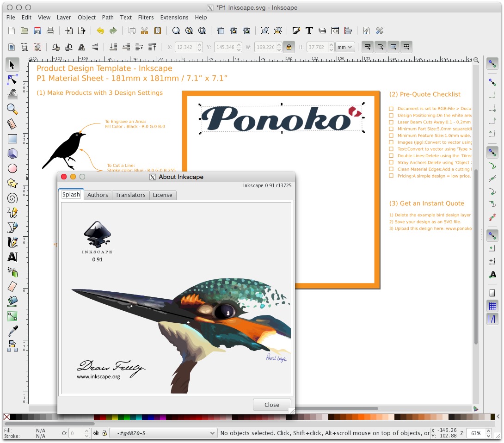Select the Node editing tool
The image size is (504, 443).
point(12,79)
